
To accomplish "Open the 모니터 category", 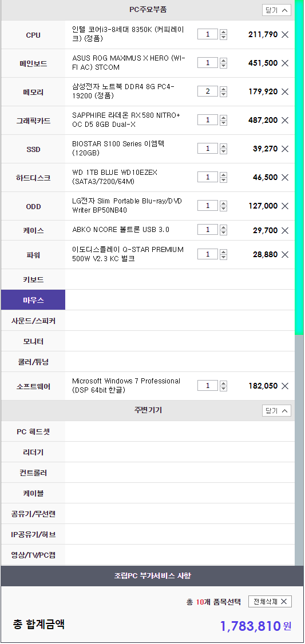I will point(33,341).
